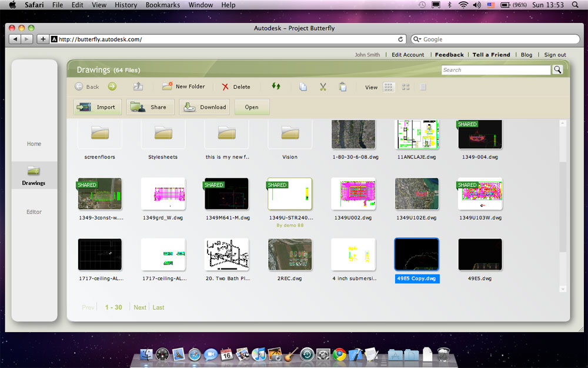Screen dimensions: 588x368
Task: Open the screenfloors folder
Action: 100,134
